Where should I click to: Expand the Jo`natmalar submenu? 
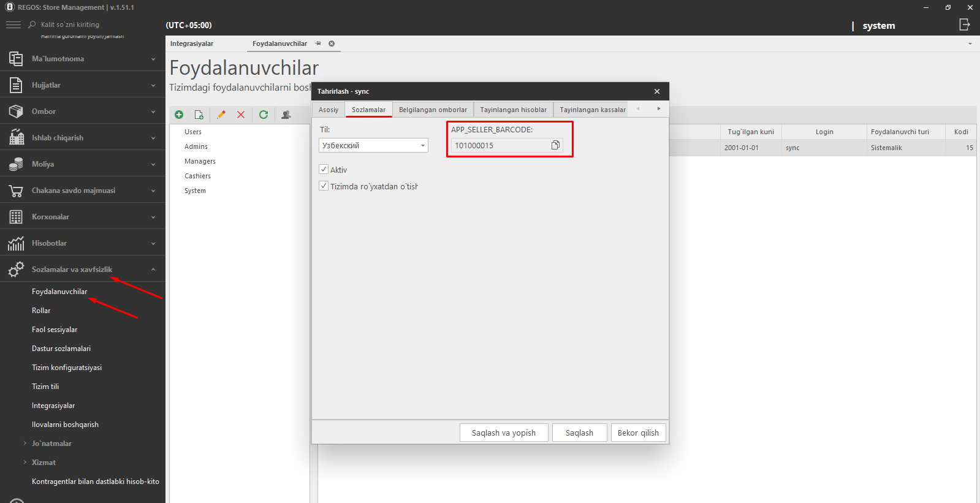(25, 443)
